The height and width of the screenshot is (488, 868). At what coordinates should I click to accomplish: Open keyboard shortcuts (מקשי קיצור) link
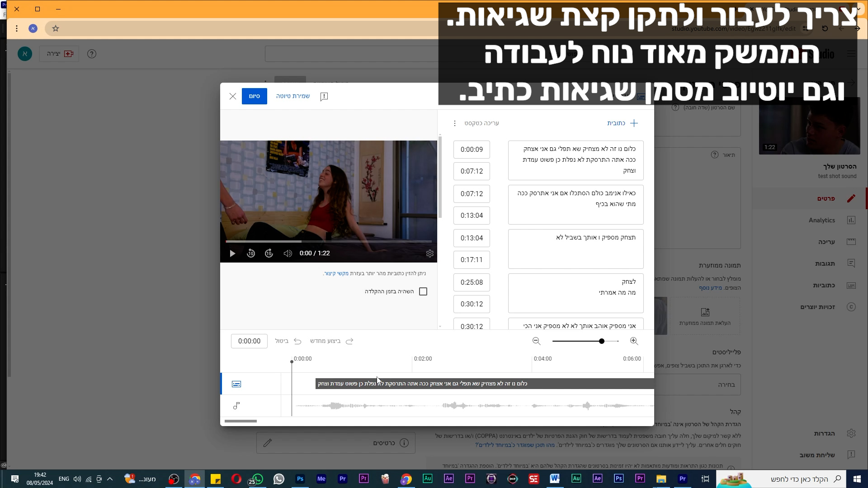pos(337,273)
